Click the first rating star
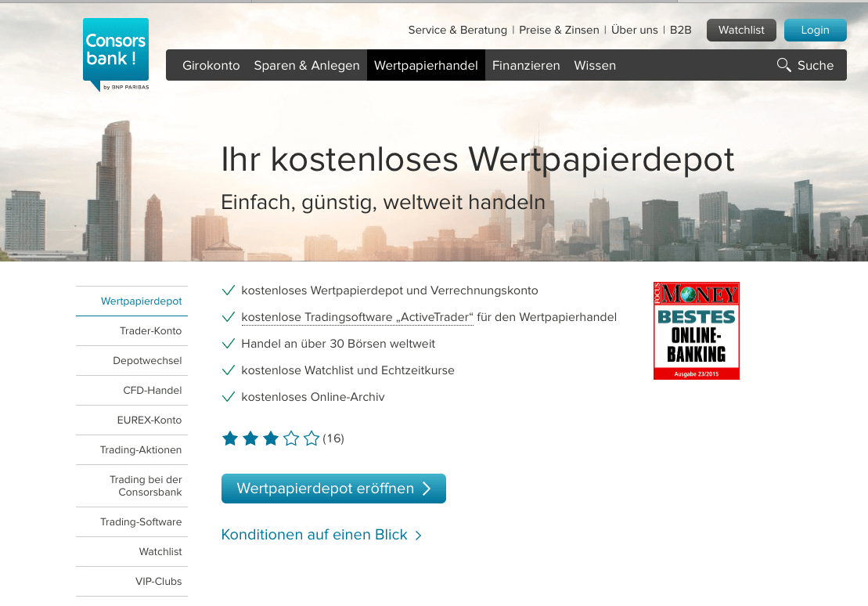 tap(230, 438)
